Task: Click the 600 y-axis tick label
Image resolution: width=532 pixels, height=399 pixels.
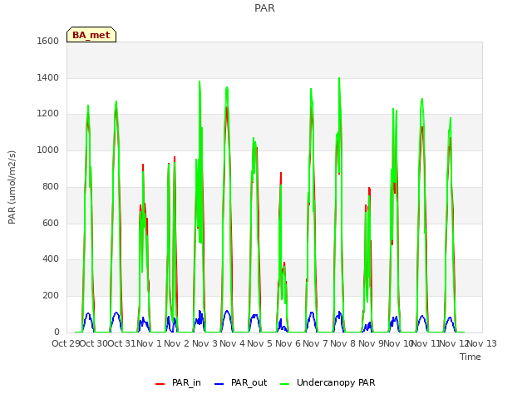Action: 51,223
